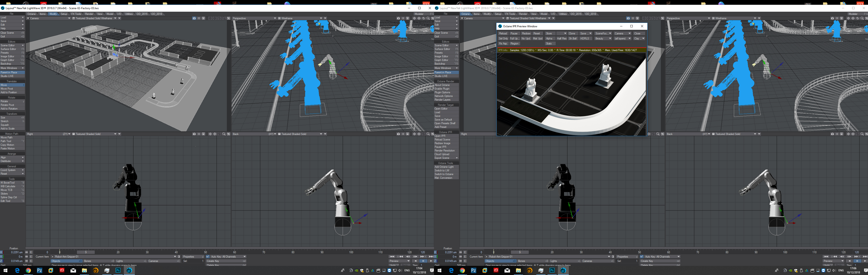This screenshot has height=275, width=868.
Task: Switch to the Modify tab in right window
Action: 487,14
